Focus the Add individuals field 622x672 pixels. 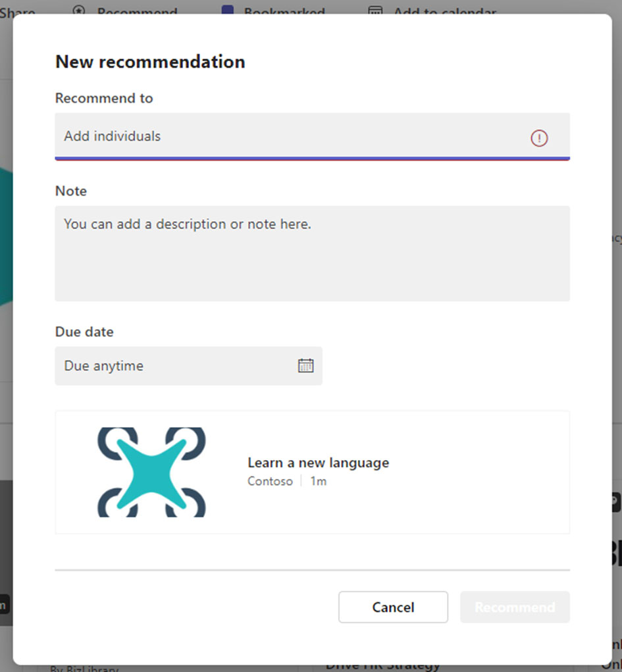[290, 137]
